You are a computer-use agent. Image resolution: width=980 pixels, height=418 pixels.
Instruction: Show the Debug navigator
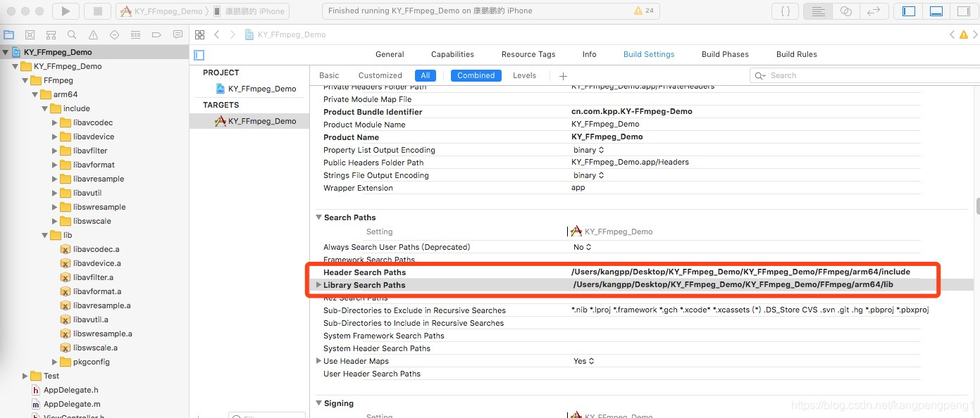(x=135, y=34)
